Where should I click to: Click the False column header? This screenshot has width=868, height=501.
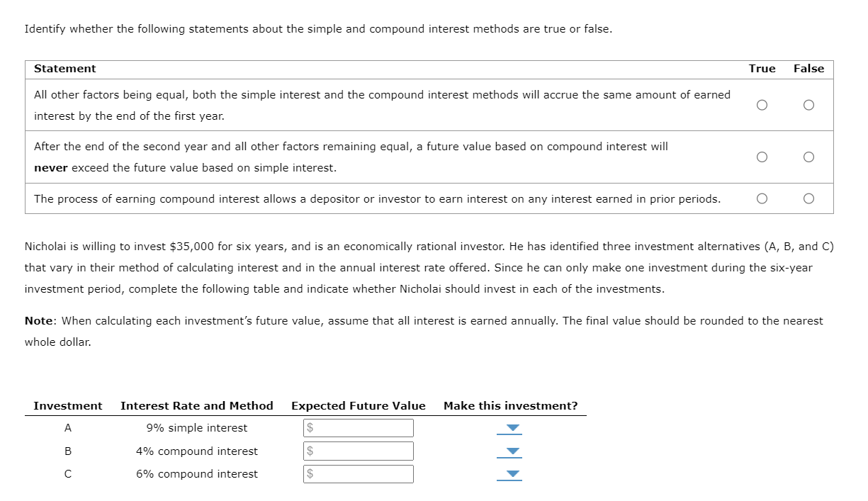coord(808,68)
